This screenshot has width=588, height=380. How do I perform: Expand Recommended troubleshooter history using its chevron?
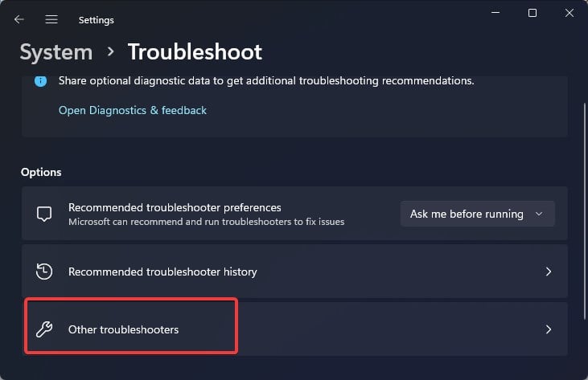pos(549,272)
